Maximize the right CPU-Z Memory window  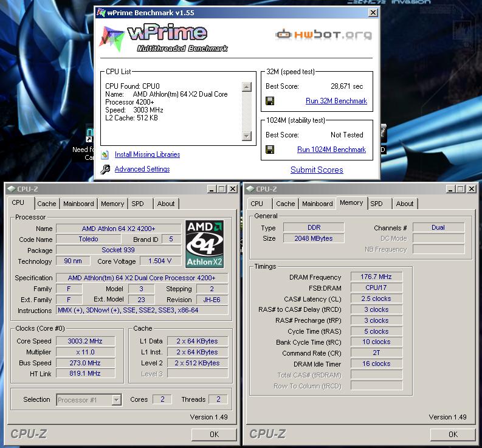[460, 189]
